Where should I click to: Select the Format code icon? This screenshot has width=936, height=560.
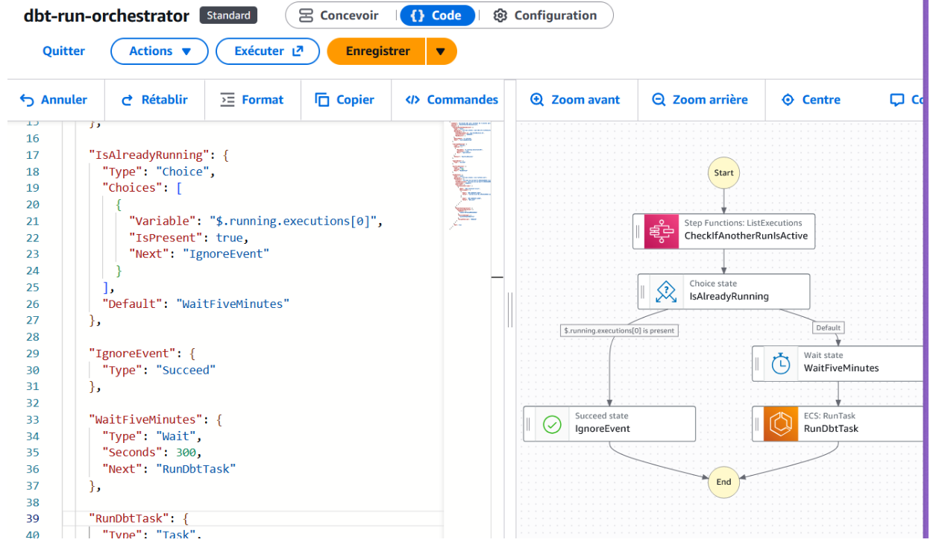click(228, 99)
